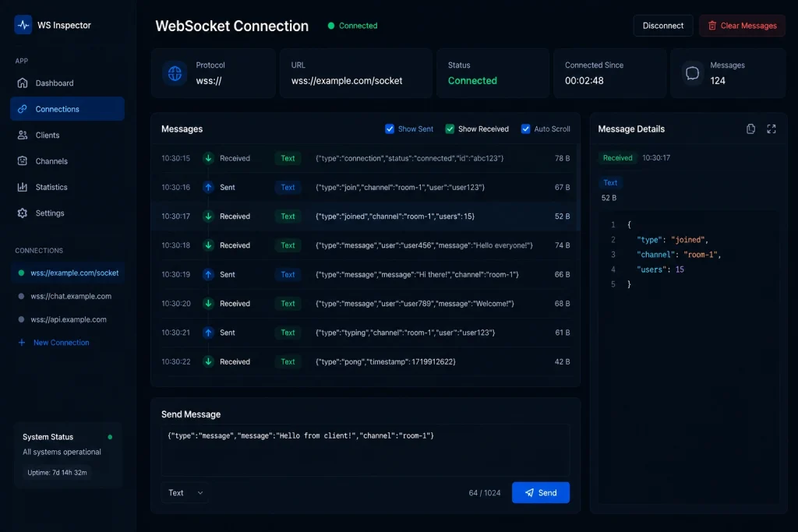Viewport: 798px width, 532px height.
Task: Click the Uptime: 7d 14h 32m badge
Action: (57, 473)
